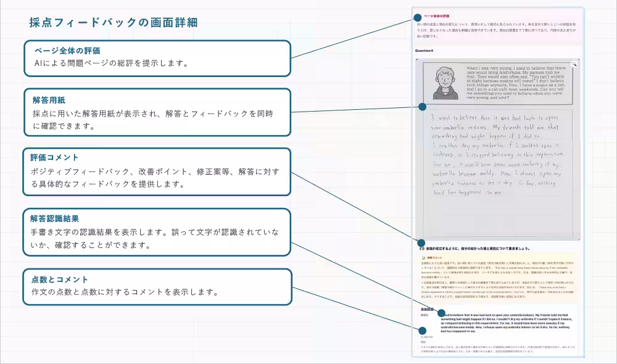Click the description '作文の点数と点数に対するコメントを表示します。'
Viewport: 617px width, 364px height.
click(125, 292)
